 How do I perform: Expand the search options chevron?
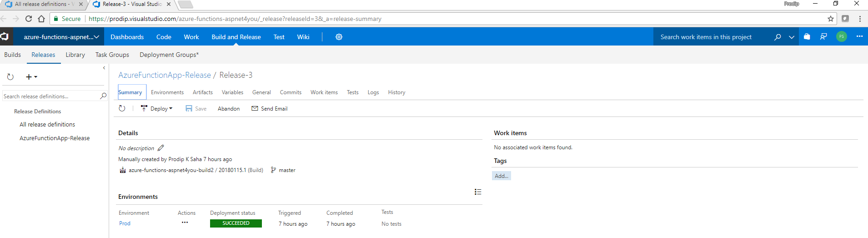tap(792, 37)
